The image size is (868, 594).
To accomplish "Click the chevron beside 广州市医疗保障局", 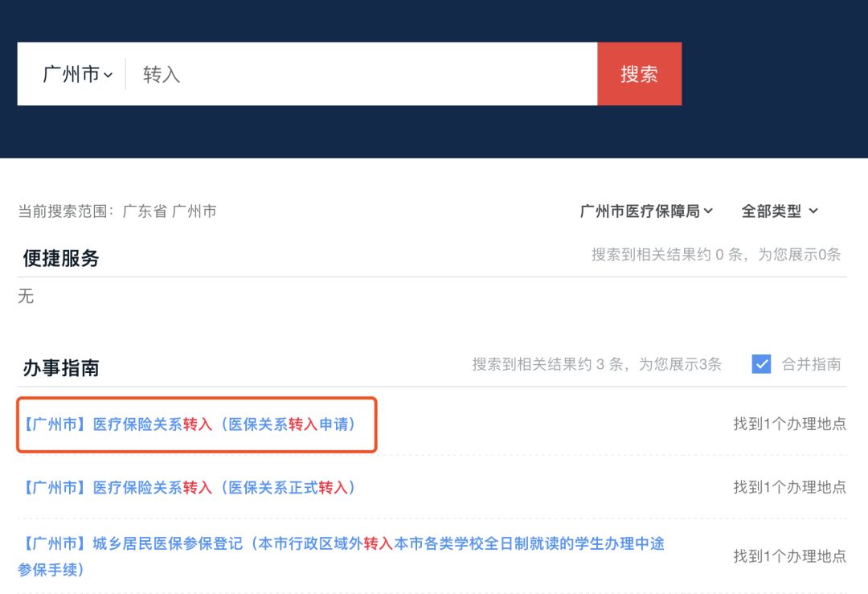I will pyautogui.click(x=706, y=211).
